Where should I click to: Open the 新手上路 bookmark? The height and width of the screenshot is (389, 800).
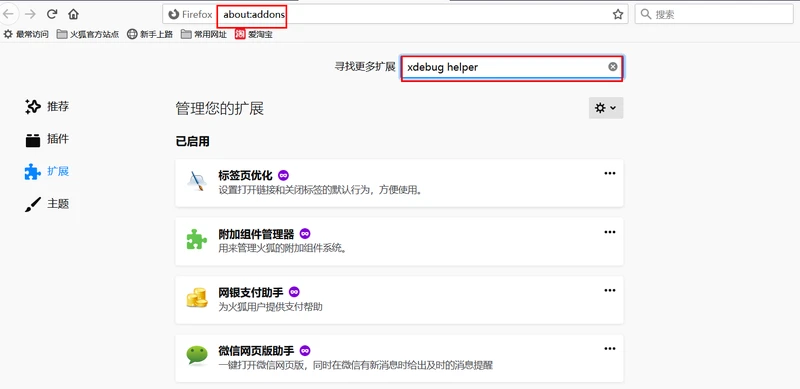[x=150, y=34]
